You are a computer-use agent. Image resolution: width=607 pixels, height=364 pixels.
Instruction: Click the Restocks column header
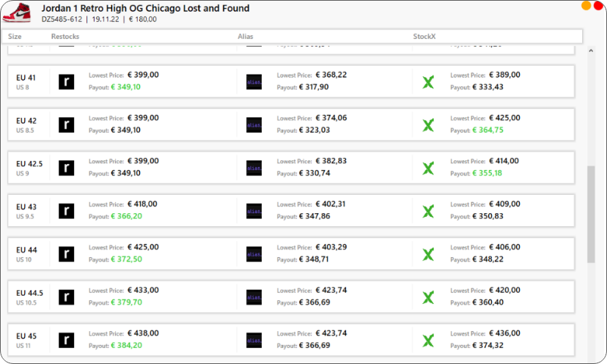coord(65,36)
